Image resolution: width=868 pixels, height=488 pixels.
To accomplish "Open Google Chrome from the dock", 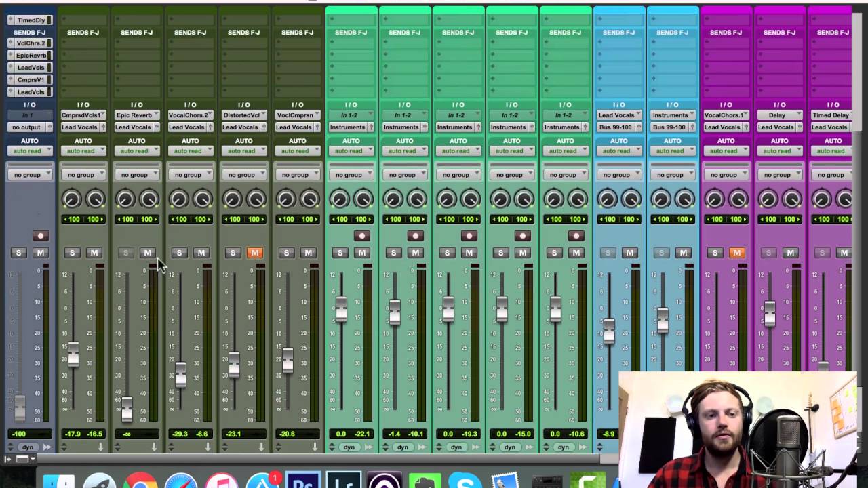I will (x=140, y=481).
